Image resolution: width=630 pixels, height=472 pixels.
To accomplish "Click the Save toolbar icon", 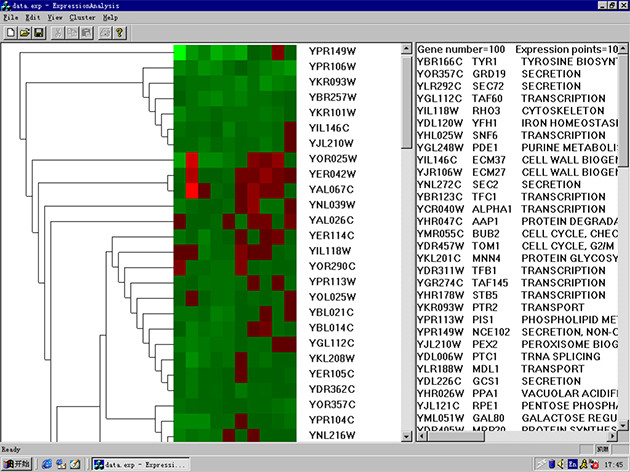I will tap(39, 33).
